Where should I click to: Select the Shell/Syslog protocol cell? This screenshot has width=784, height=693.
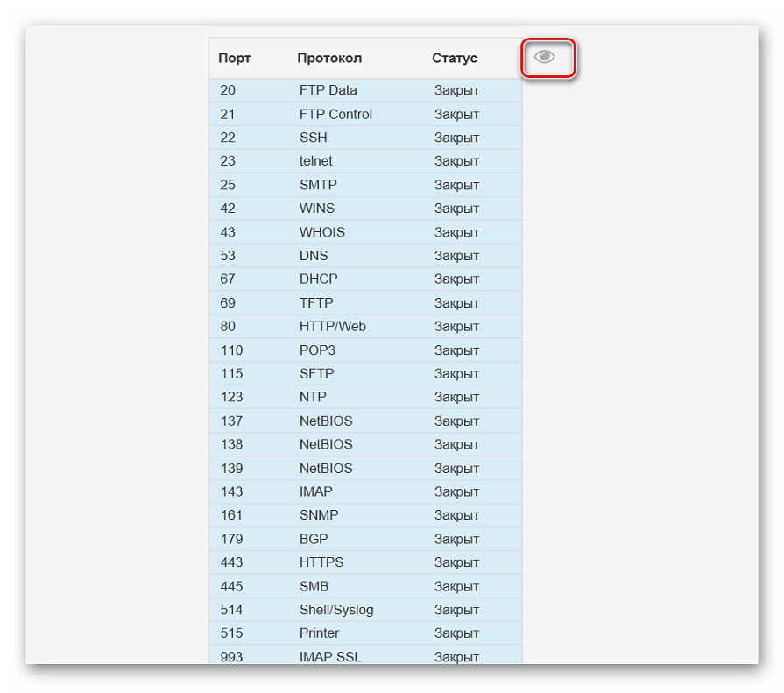pyautogui.click(x=336, y=610)
